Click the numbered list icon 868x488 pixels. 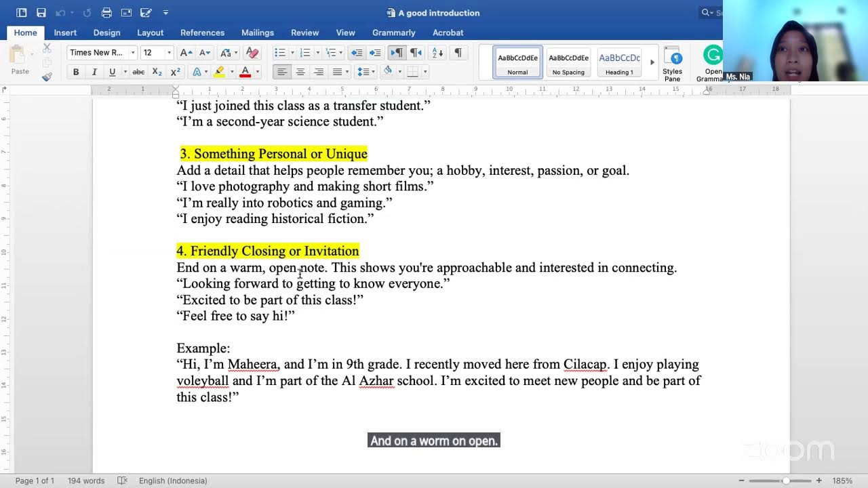tap(305, 52)
